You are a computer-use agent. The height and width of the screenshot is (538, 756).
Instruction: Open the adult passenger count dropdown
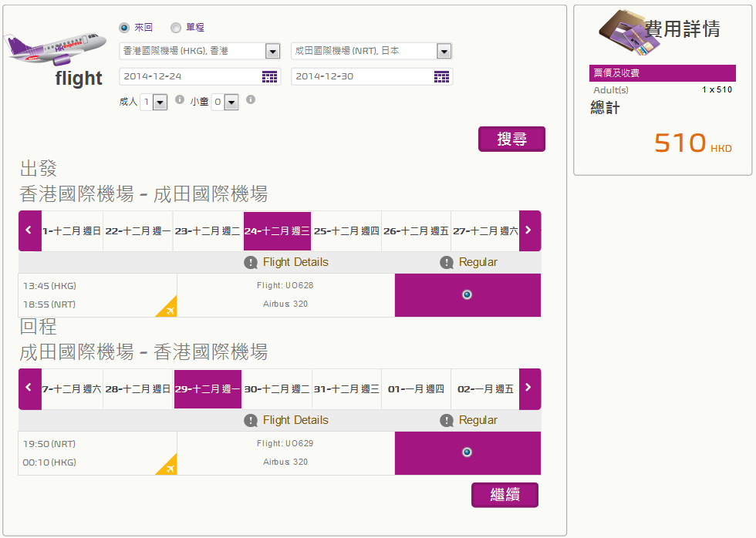pos(160,102)
